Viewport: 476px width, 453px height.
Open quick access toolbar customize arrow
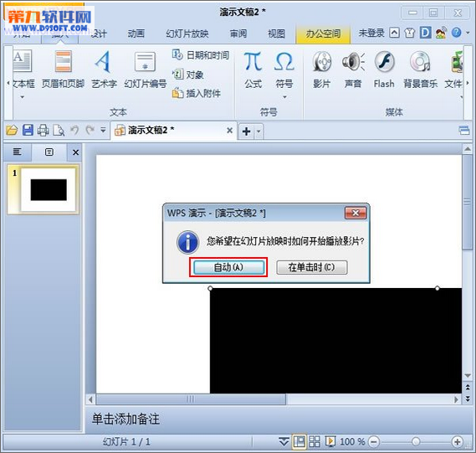click(x=103, y=131)
